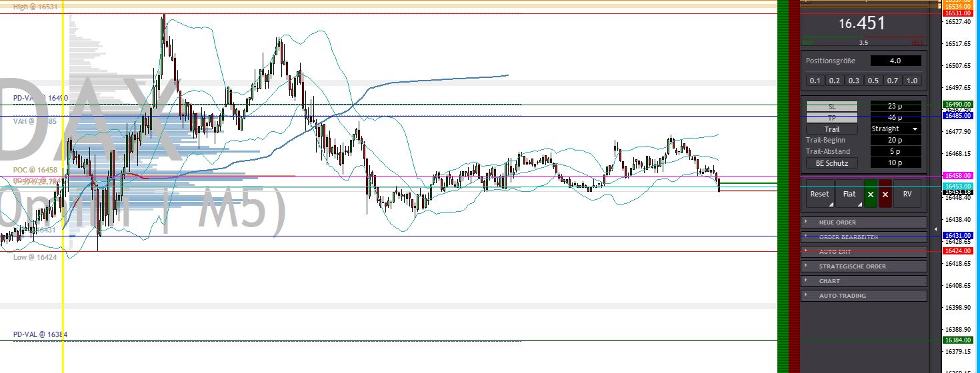Edit the Trail-Abstand field 5 p

895,152
